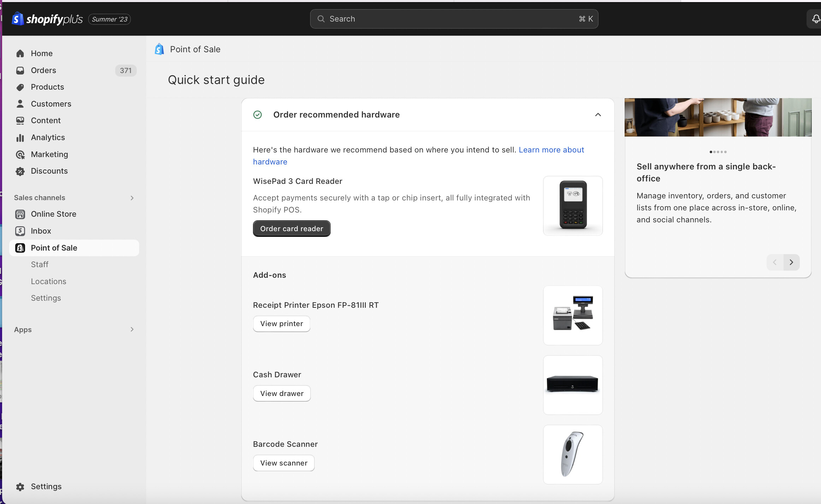The width and height of the screenshot is (821, 504).
Task: Expand the Sales channels section
Action: [132, 198]
